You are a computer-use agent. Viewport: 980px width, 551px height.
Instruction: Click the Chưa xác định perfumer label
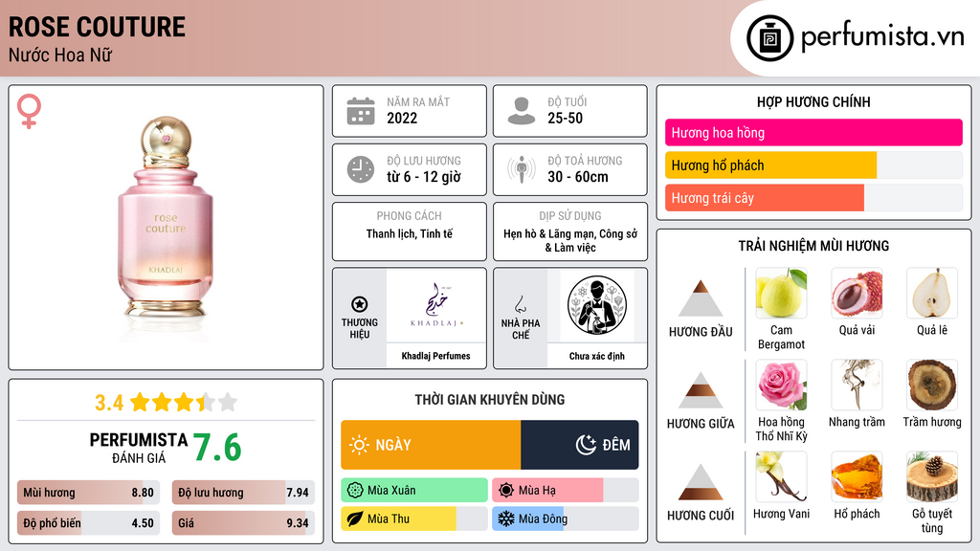(x=597, y=356)
